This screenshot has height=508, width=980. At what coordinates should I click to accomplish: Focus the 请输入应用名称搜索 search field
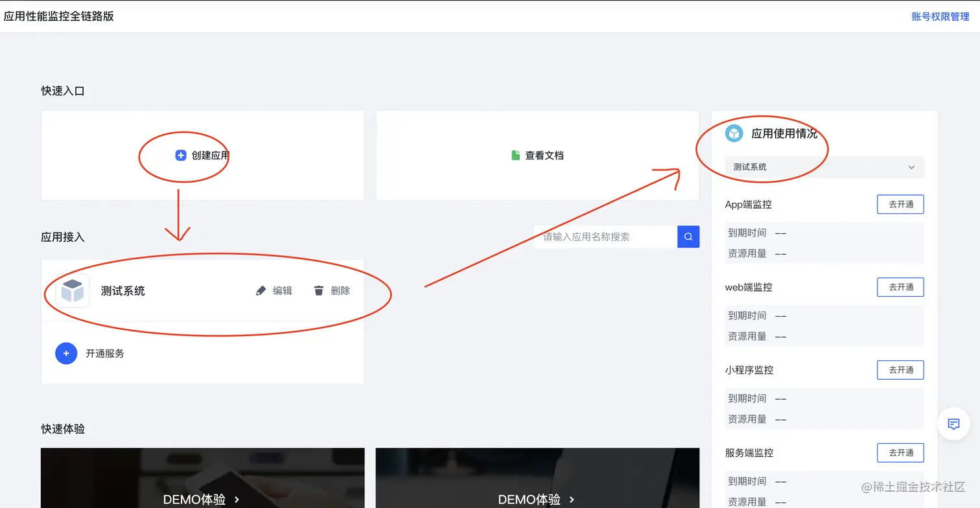click(605, 237)
